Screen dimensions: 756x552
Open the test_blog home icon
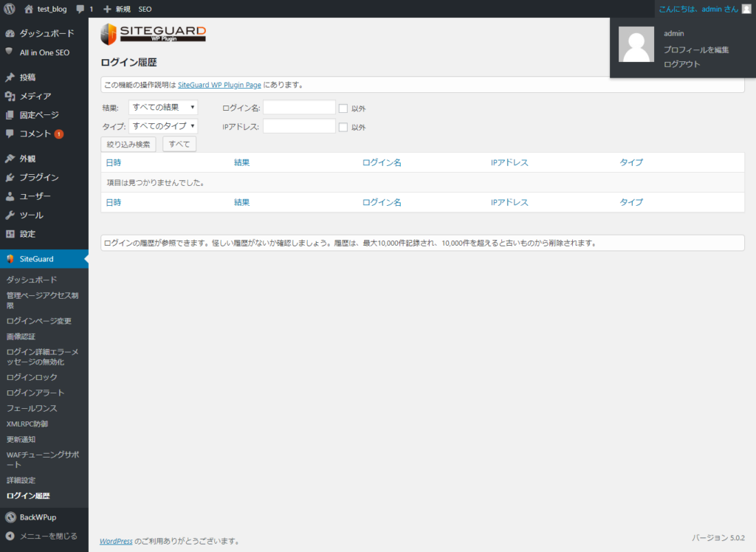[29, 9]
